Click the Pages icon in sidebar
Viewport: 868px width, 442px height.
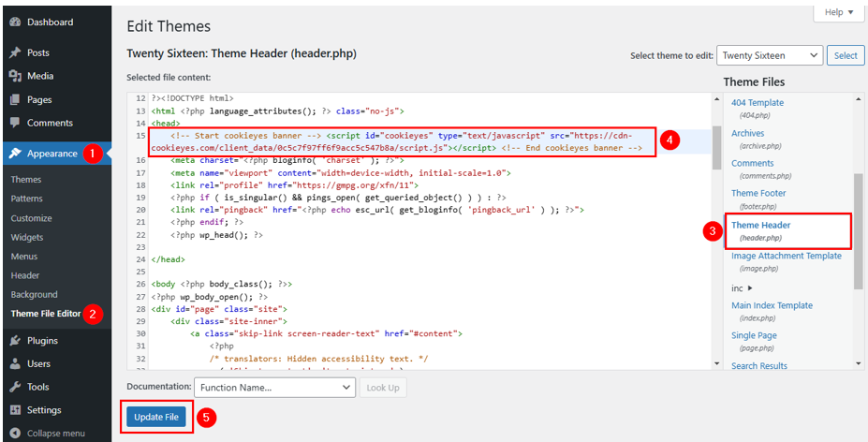point(15,99)
